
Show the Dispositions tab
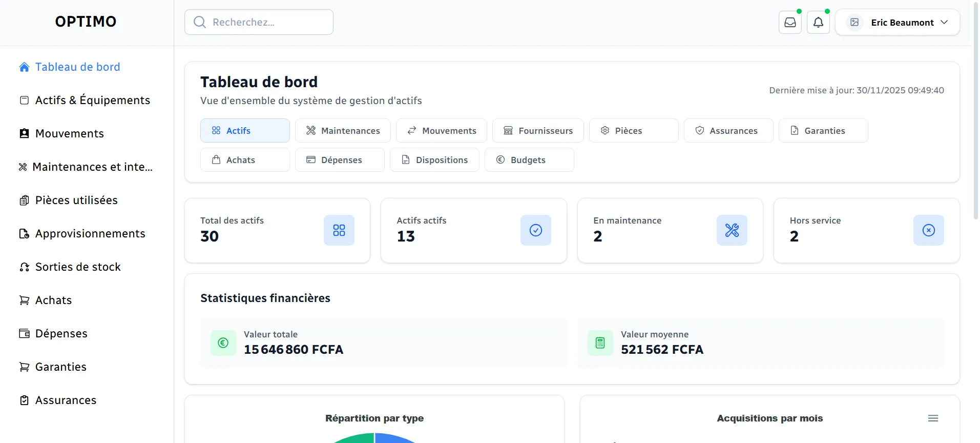point(434,160)
